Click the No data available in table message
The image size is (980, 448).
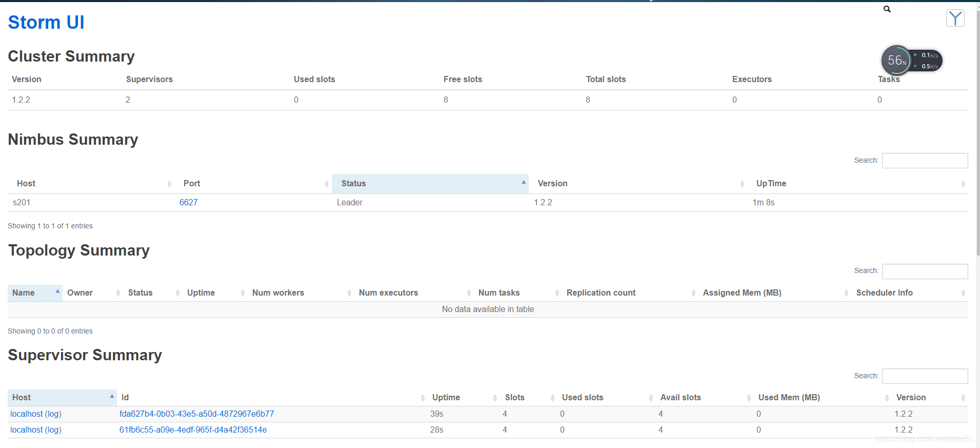click(488, 309)
